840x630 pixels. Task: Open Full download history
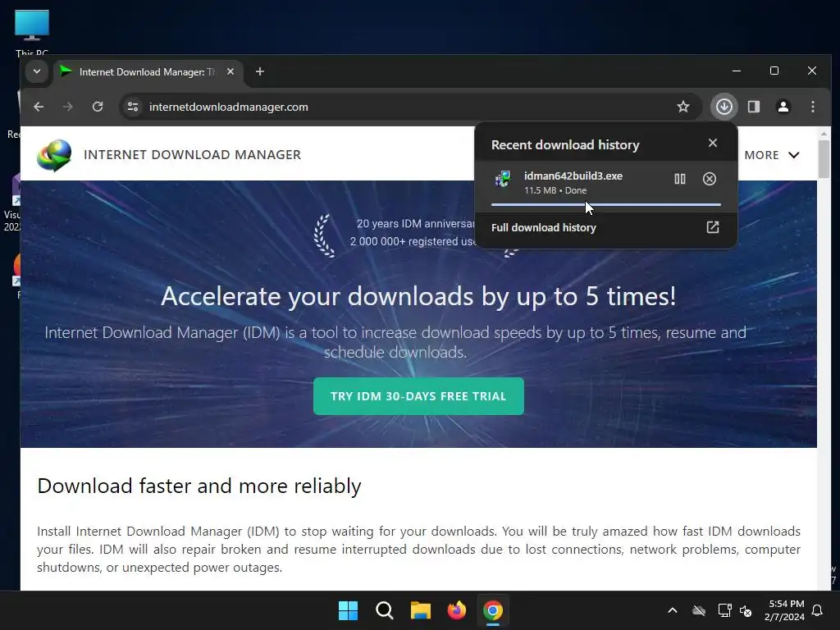pos(606,228)
